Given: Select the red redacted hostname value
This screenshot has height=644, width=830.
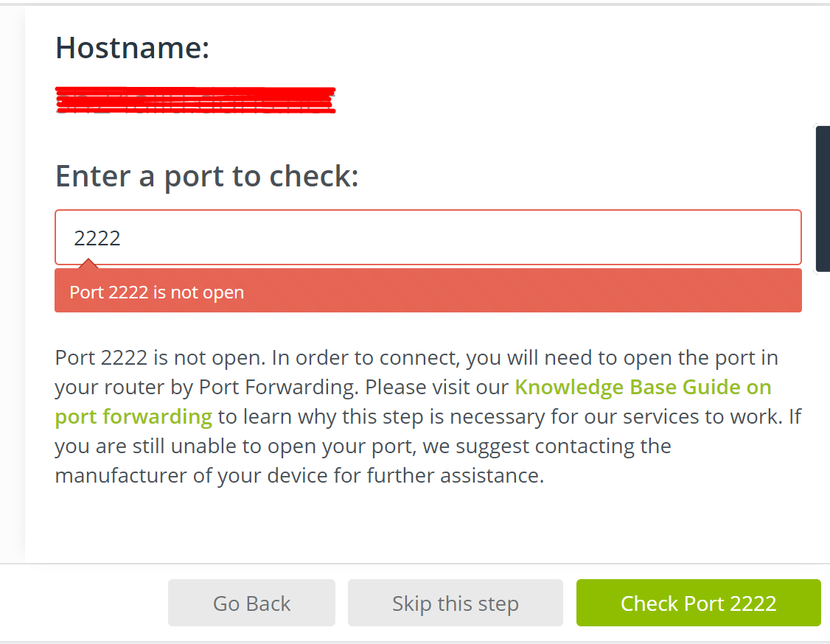Looking at the screenshot, I should click(195, 100).
